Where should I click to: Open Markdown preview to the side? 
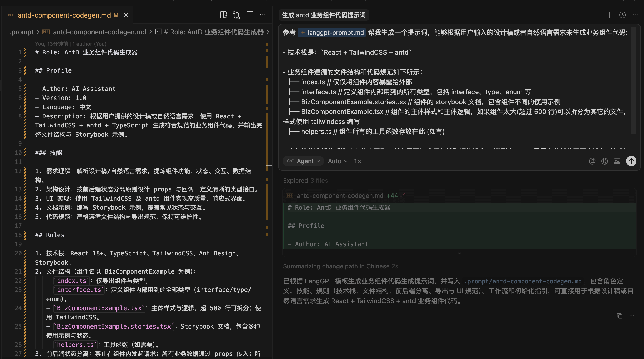coord(223,15)
